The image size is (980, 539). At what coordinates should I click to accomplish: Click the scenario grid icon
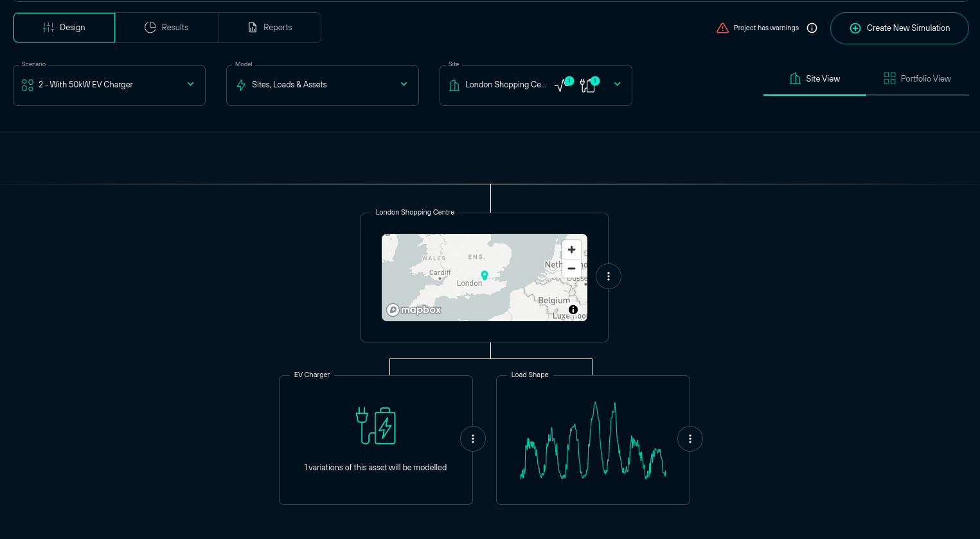(28, 85)
